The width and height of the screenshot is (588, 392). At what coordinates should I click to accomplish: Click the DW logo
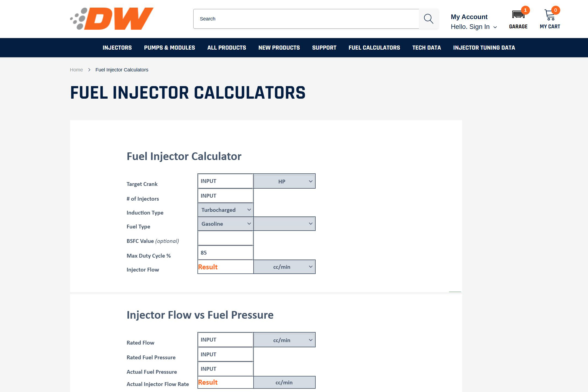[112, 19]
